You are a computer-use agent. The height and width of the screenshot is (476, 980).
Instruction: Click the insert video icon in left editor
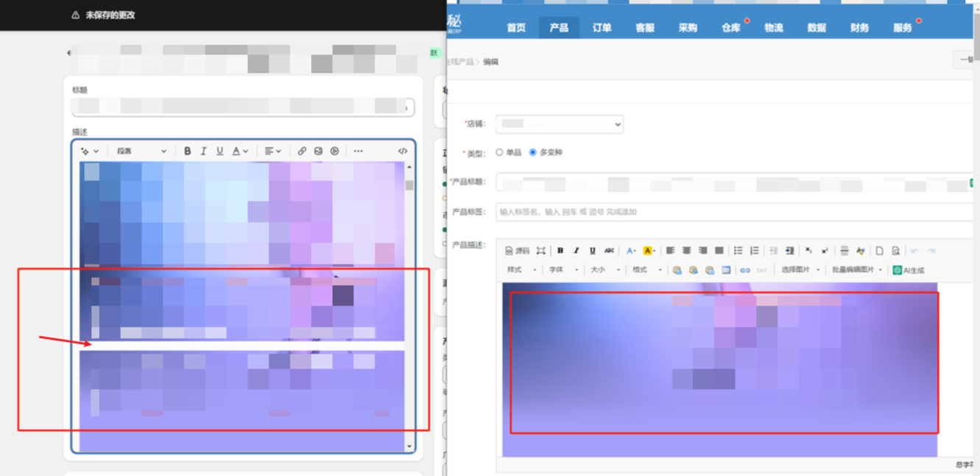pyautogui.click(x=334, y=151)
